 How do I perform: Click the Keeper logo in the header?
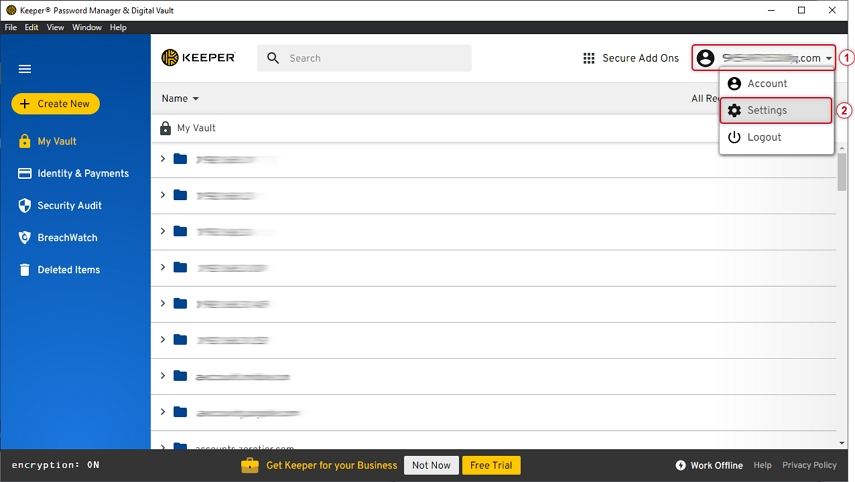[x=198, y=57]
